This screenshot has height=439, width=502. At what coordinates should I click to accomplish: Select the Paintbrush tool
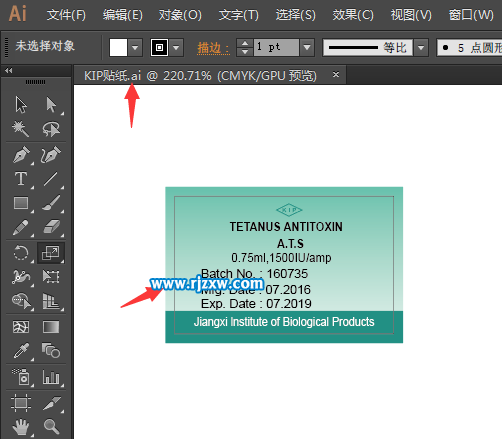point(51,203)
